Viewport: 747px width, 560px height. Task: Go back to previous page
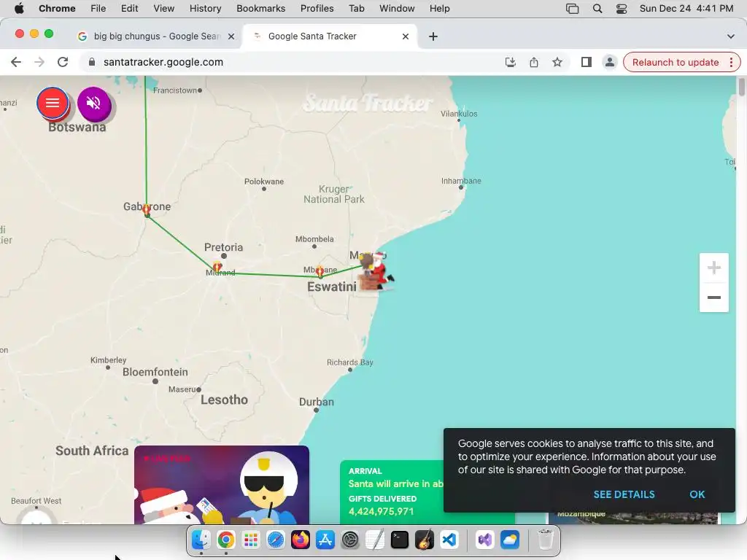pyautogui.click(x=16, y=63)
